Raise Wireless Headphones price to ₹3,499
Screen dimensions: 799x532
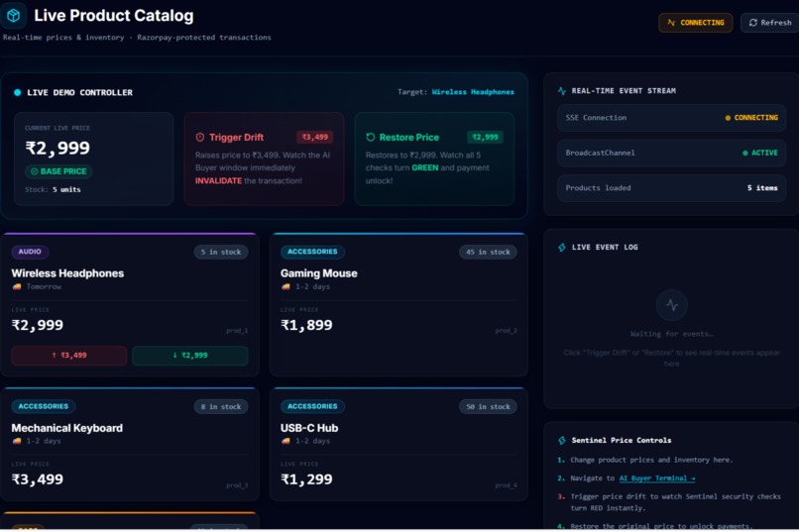tap(68, 356)
